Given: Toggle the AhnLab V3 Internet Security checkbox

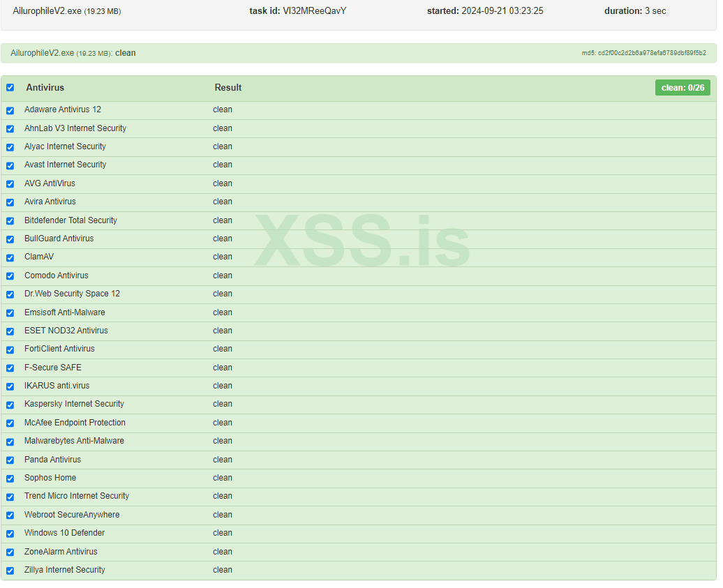Looking at the screenshot, I should pyautogui.click(x=10, y=130).
